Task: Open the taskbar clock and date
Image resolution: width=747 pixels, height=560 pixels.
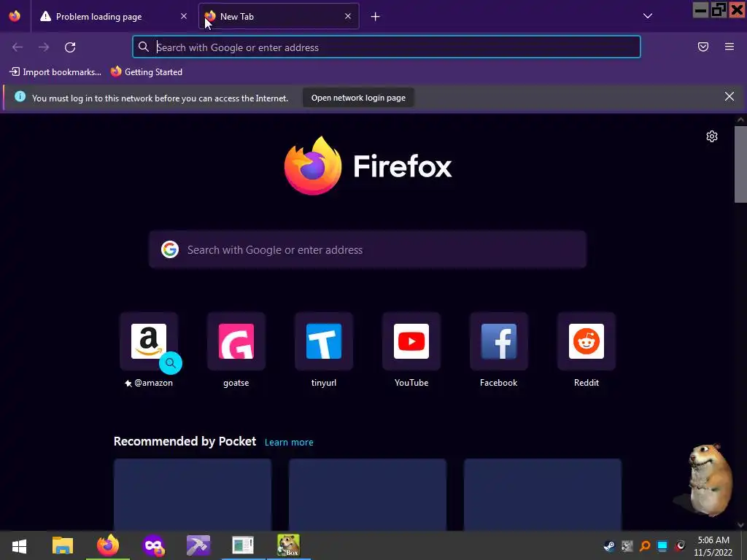Action: click(713, 546)
